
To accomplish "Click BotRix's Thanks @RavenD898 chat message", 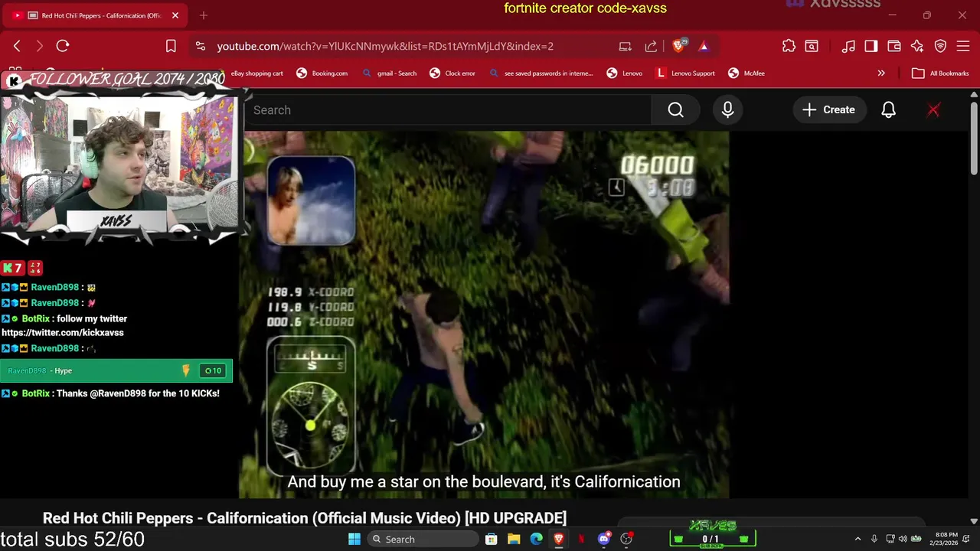I will tap(110, 393).
